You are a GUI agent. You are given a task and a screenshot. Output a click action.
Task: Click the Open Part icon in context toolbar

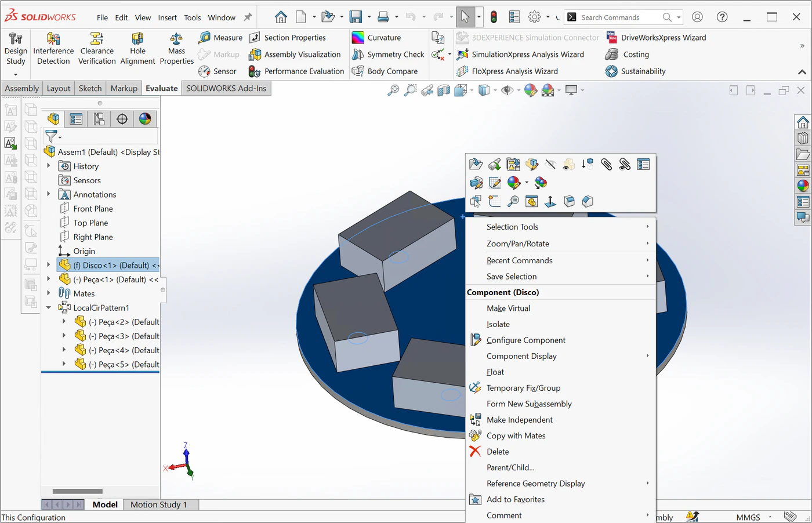pos(476,165)
